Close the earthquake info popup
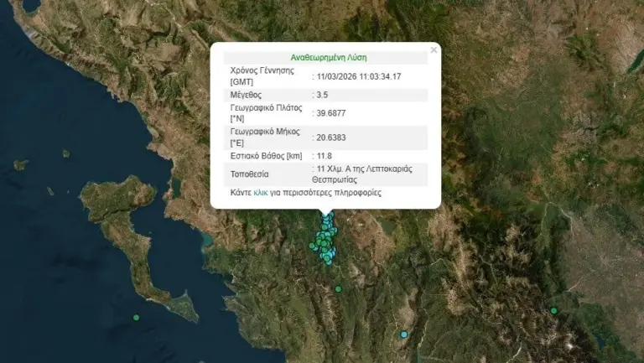Image resolution: width=644 pixels, height=363 pixels. pos(434,50)
